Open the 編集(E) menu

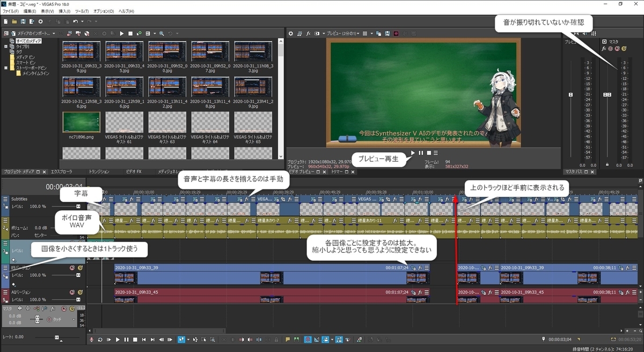pos(30,11)
